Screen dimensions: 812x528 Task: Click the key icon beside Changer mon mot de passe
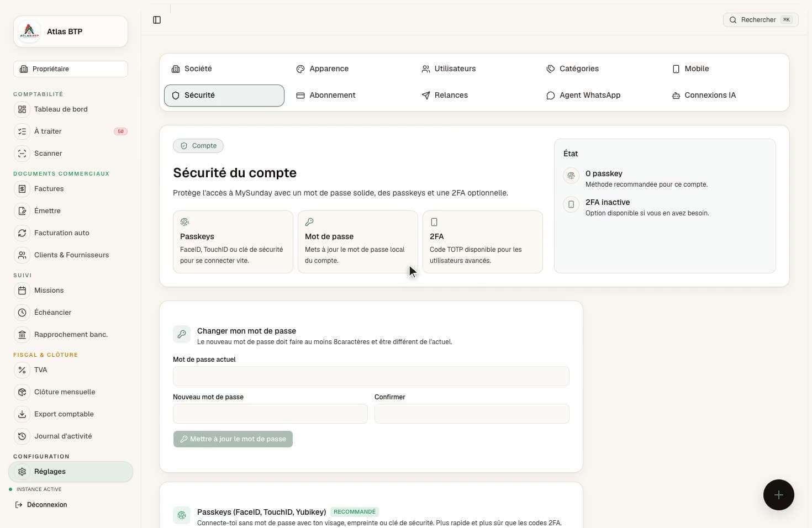[182, 334]
